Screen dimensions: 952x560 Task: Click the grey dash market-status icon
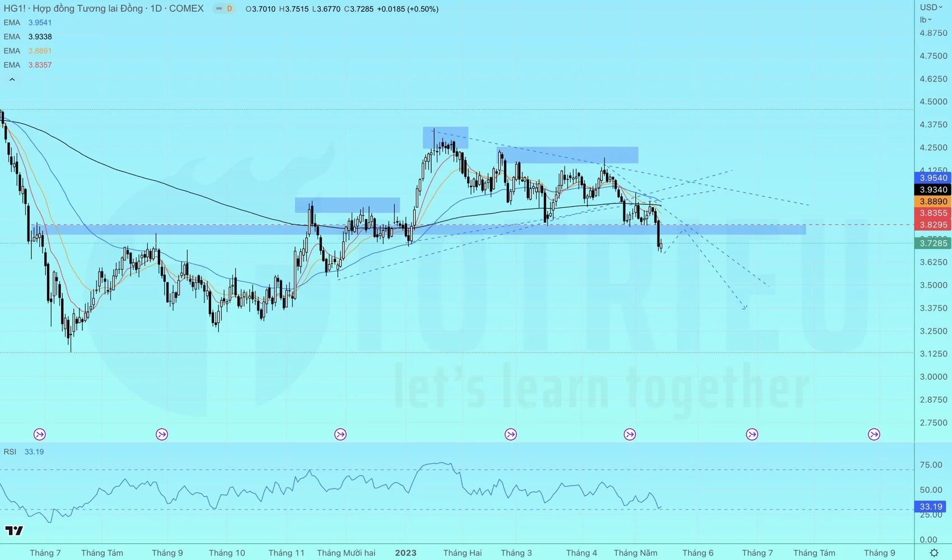[218, 9]
